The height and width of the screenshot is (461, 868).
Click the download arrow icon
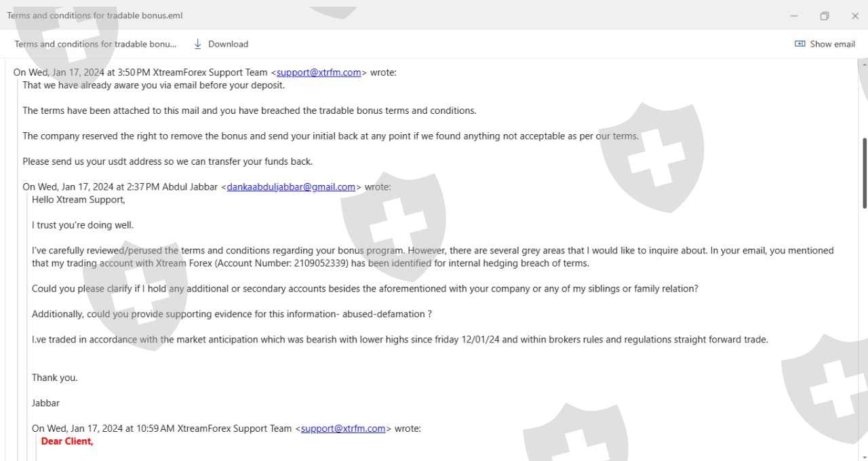click(198, 44)
